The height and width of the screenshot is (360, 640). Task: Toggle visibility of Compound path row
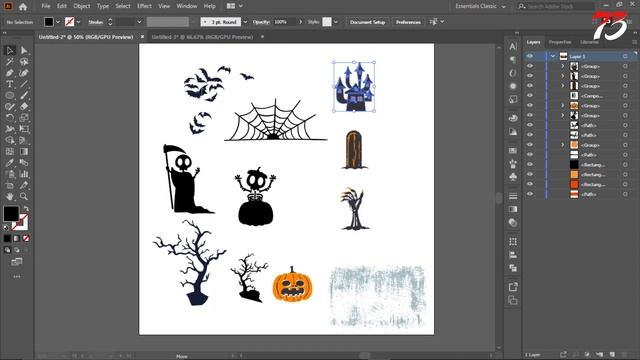pos(530,96)
